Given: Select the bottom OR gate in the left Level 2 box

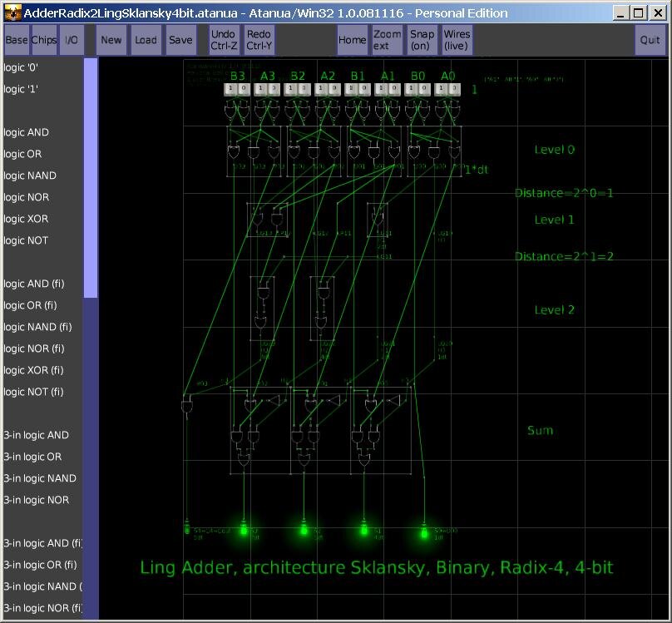Looking at the screenshot, I should [260, 323].
